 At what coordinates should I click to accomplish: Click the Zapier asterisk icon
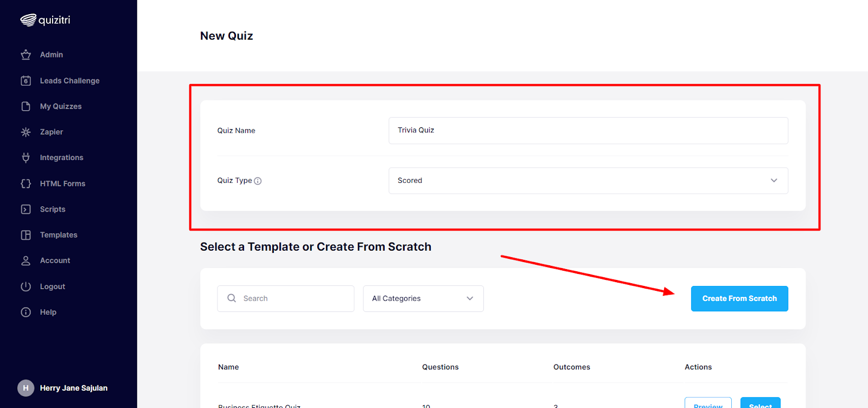(x=25, y=132)
